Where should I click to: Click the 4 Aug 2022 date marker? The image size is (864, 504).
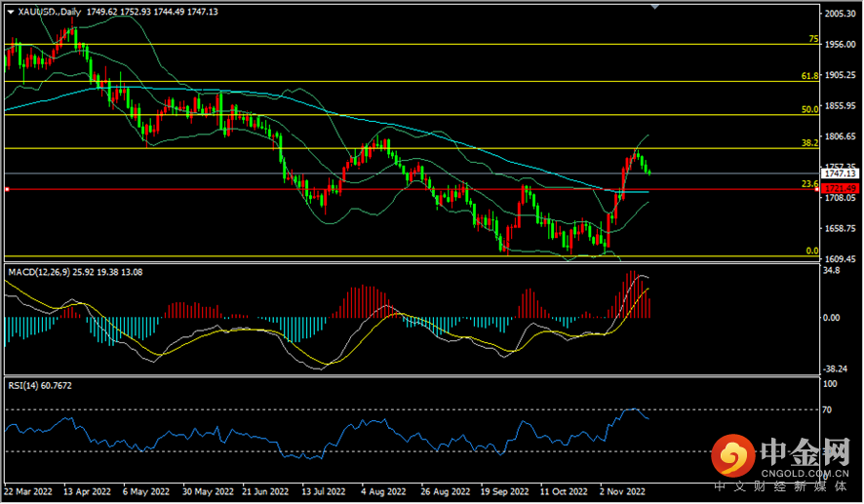pyautogui.click(x=383, y=492)
